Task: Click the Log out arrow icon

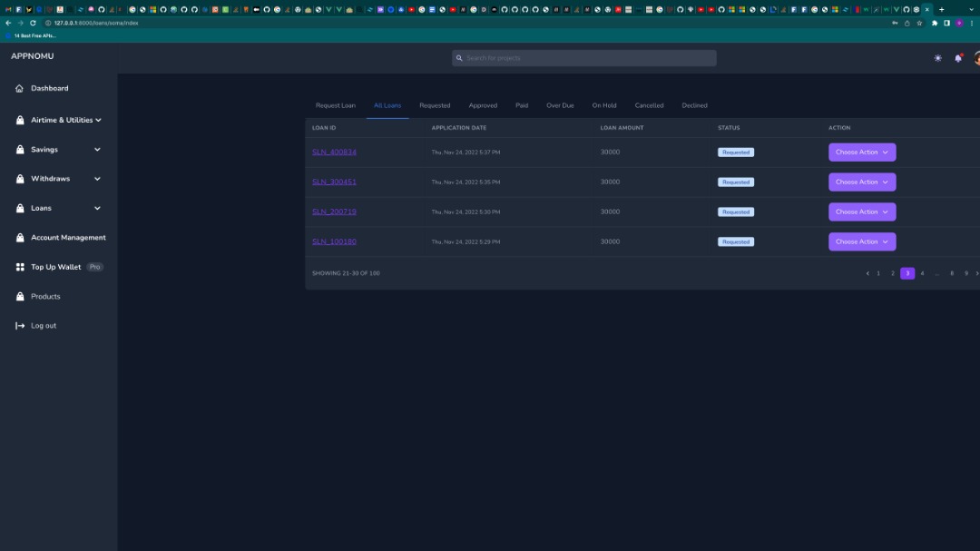Action: click(18, 325)
